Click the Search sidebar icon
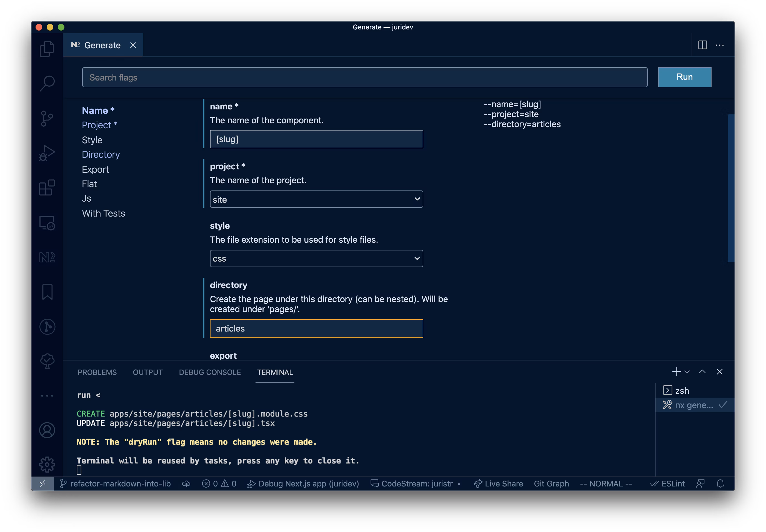This screenshot has width=766, height=532. [47, 83]
